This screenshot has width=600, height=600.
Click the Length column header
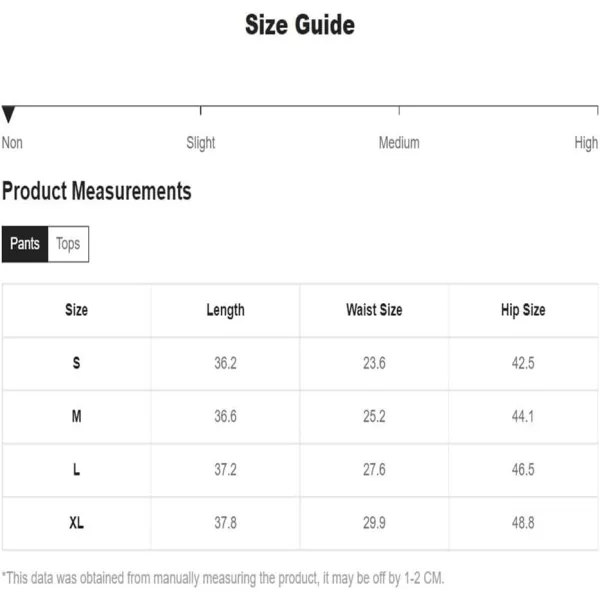tap(225, 310)
